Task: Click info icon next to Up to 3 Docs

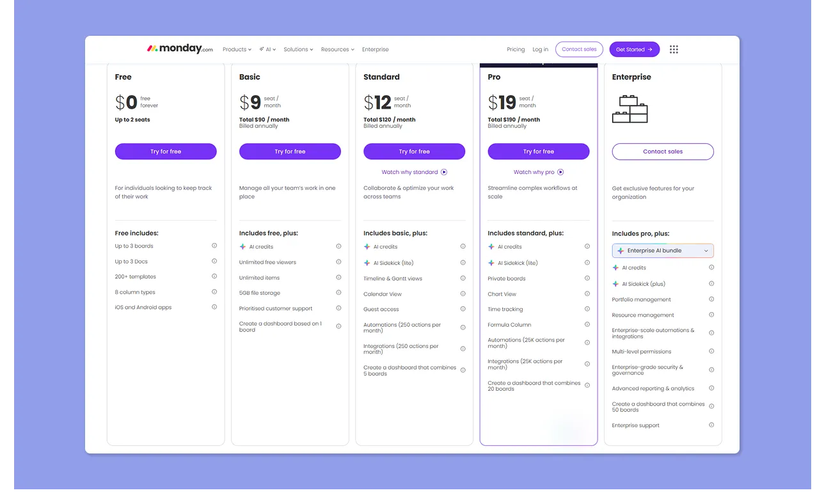Action: [x=214, y=261]
